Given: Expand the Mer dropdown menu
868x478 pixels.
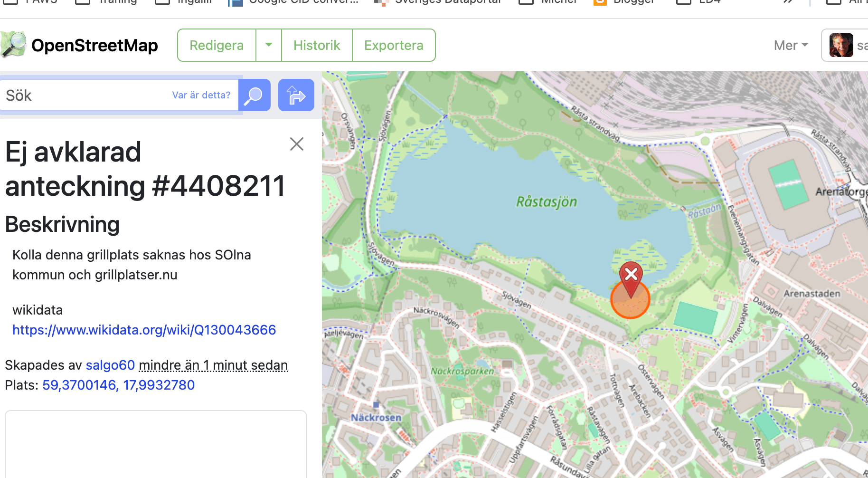Looking at the screenshot, I should [x=791, y=45].
